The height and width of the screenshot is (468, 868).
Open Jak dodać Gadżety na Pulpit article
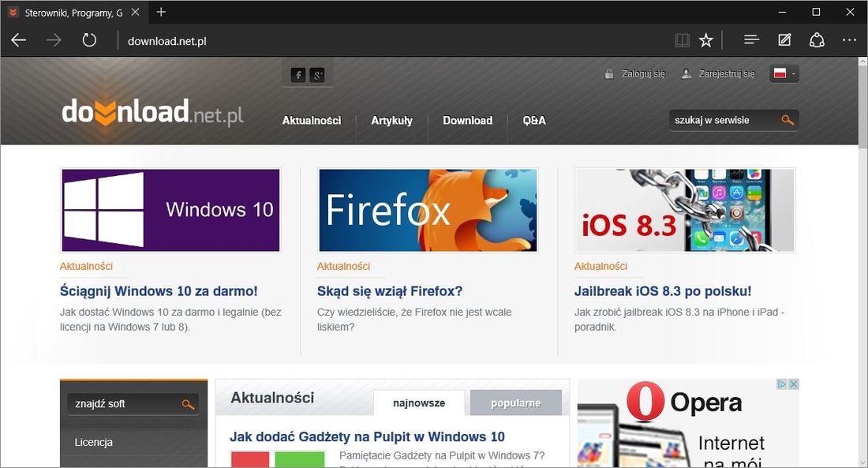pos(367,436)
